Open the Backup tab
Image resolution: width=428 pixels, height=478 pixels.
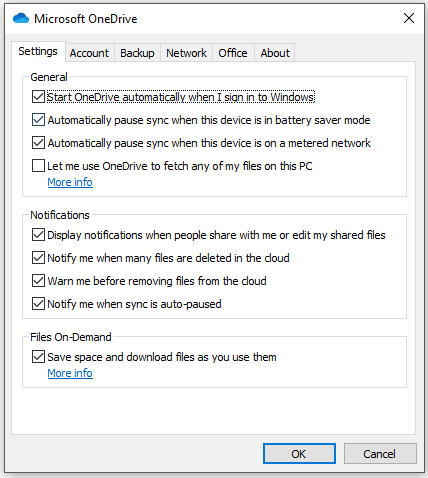coord(137,53)
